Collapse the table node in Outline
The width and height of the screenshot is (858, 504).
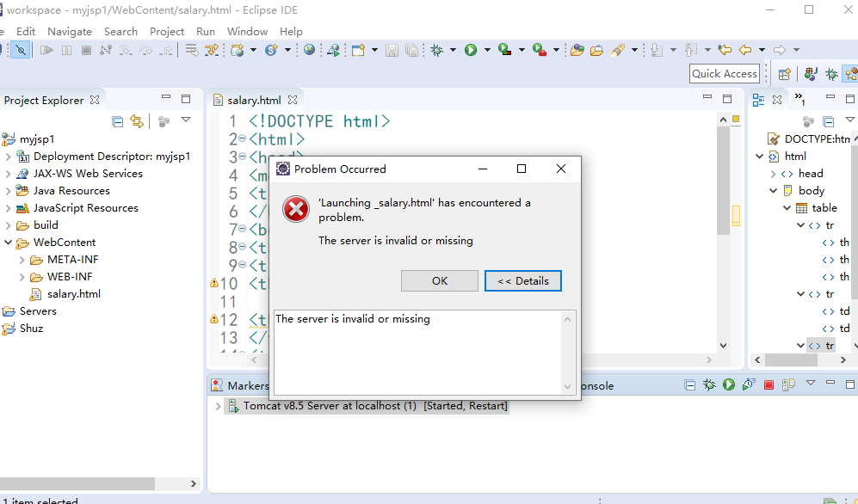pos(787,208)
